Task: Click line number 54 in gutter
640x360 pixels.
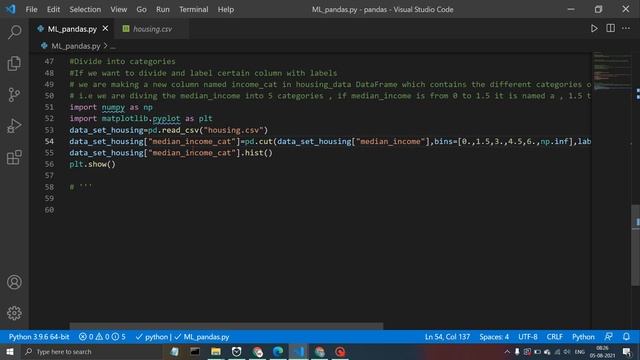Action: coord(49,141)
